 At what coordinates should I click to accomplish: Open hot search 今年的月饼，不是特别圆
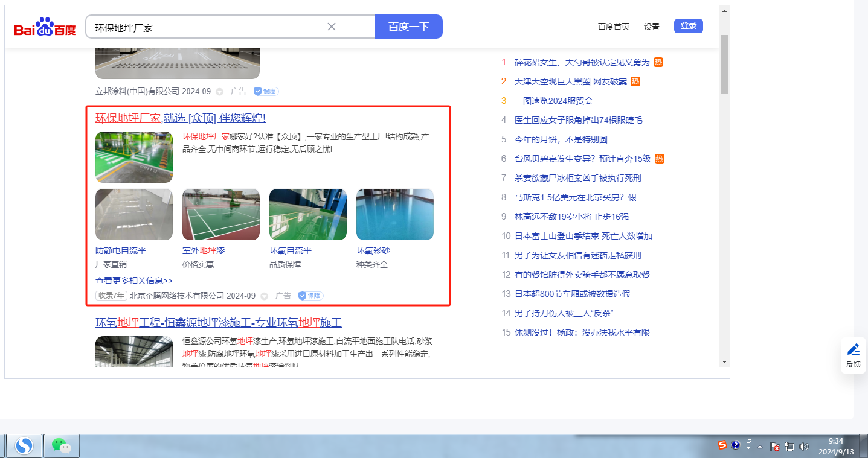click(x=561, y=139)
